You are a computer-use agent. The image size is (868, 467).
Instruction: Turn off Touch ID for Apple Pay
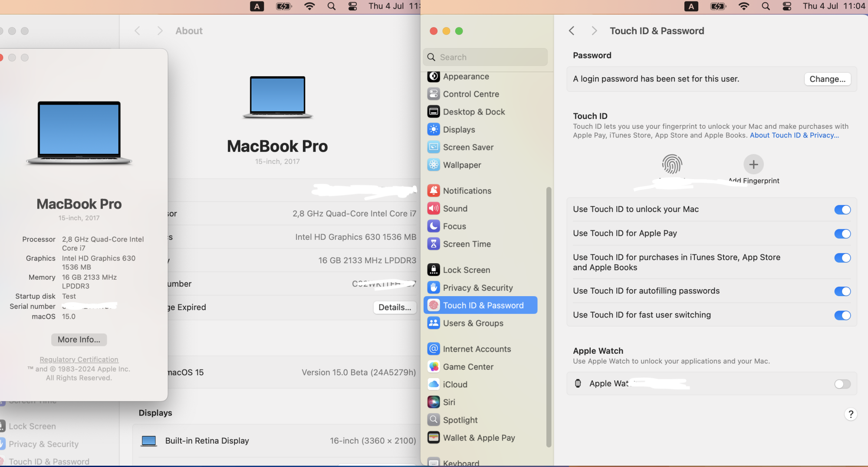[x=842, y=234]
